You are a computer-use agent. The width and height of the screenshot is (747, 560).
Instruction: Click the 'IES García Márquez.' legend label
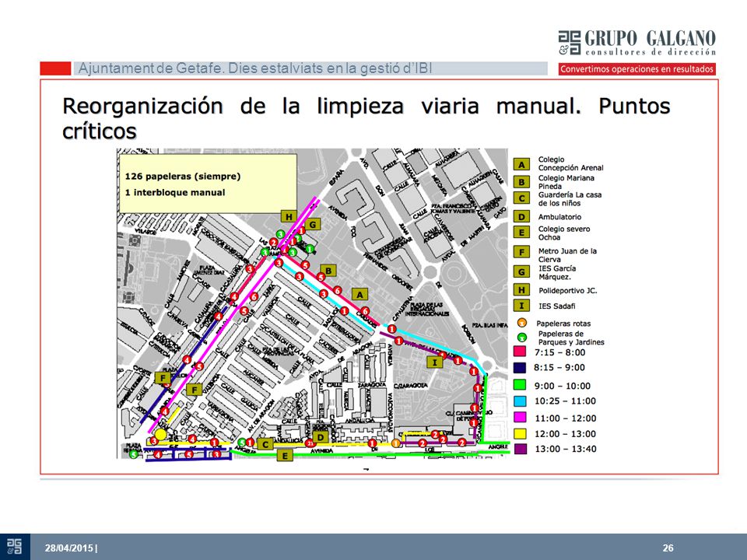pos(557,272)
